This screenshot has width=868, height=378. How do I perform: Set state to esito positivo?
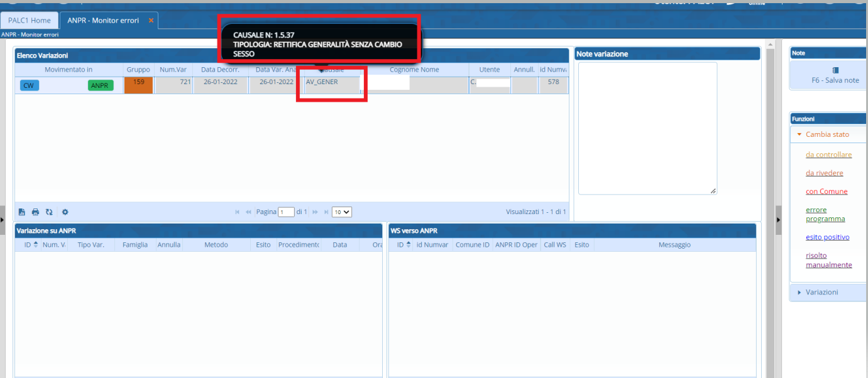click(x=827, y=237)
